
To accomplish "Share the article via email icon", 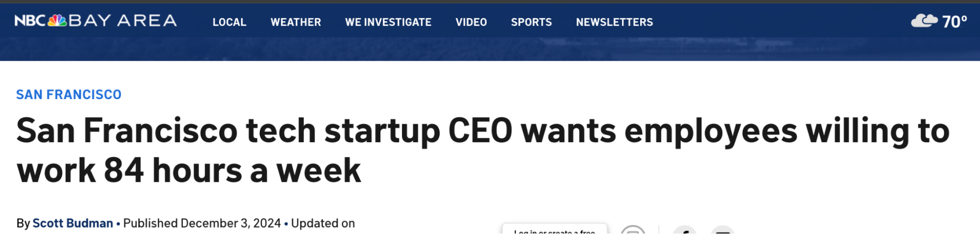I will click(722, 231).
